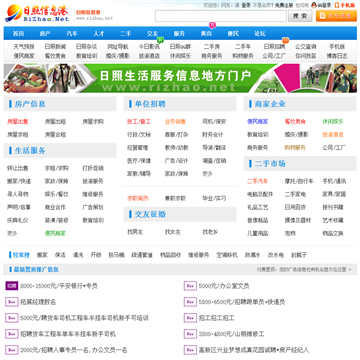Click 空调移机 in the frequent searches row
The width and height of the screenshot is (360, 360).
[x=227, y=255]
